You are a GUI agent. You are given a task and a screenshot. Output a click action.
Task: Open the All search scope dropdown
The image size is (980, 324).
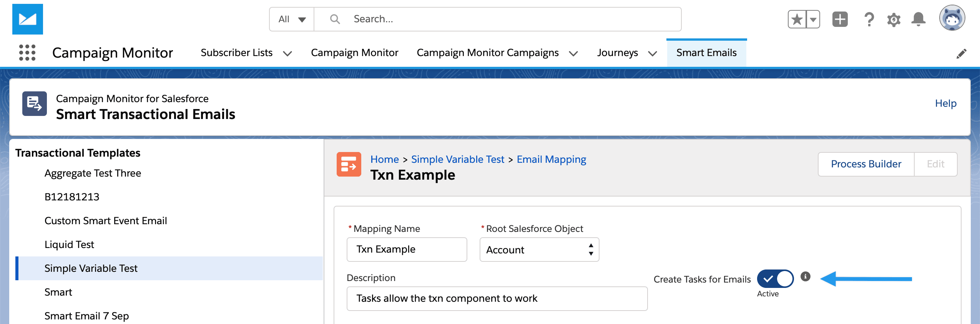point(292,19)
